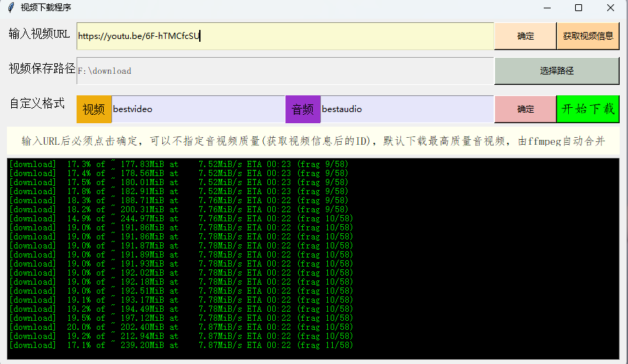Click log line showing 200.31MiB
Viewport: 628px width, 364px height.
click(x=179, y=209)
